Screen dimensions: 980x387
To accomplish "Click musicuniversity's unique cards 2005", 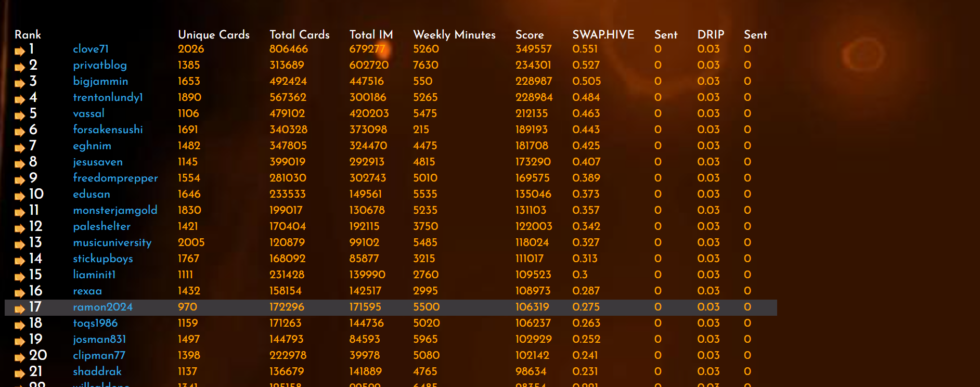I will click(x=191, y=242).
